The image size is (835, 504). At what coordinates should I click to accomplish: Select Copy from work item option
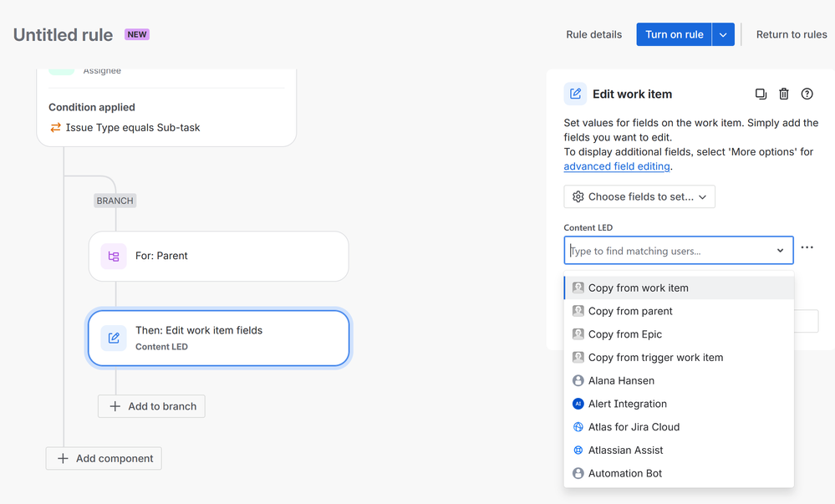pyautogui.click(x=679, y=288)
